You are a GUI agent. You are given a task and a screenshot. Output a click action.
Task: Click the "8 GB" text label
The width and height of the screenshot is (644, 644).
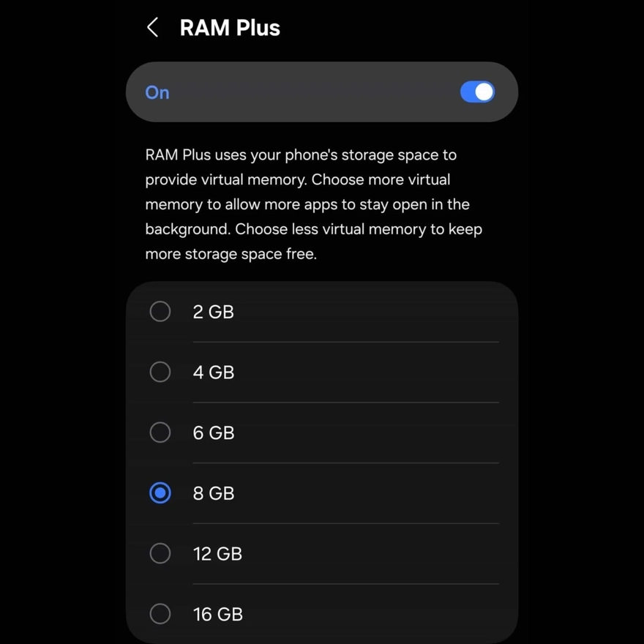(x=214, y=493)
